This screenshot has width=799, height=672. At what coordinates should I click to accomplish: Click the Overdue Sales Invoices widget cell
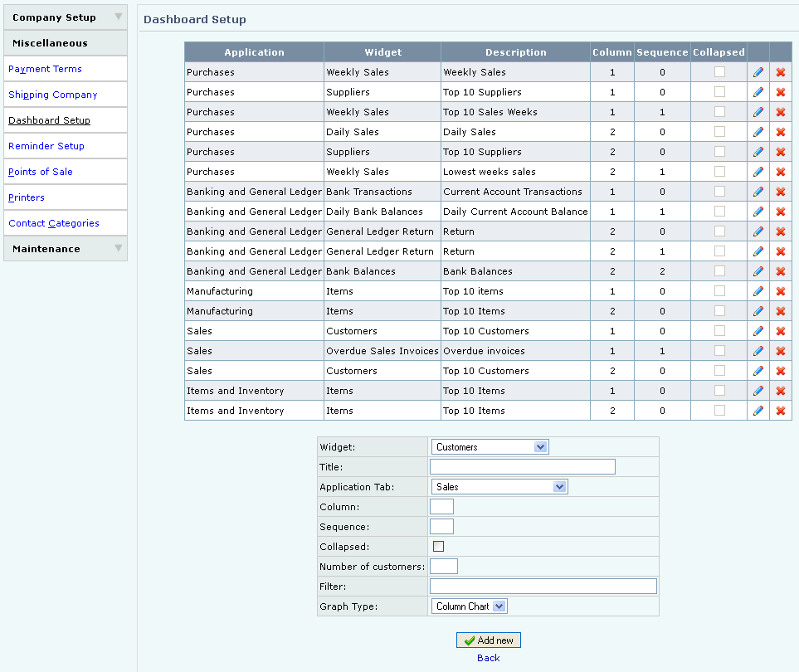(382, 351)
